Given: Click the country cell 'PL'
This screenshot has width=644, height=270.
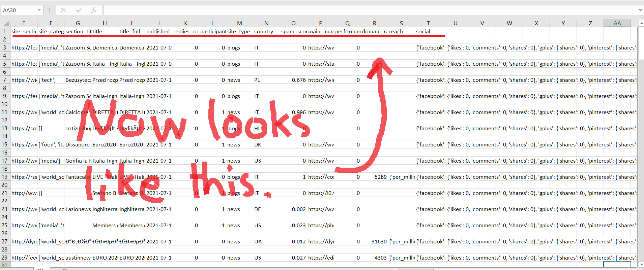Looking at the screenshot, I should click(266, 80).
